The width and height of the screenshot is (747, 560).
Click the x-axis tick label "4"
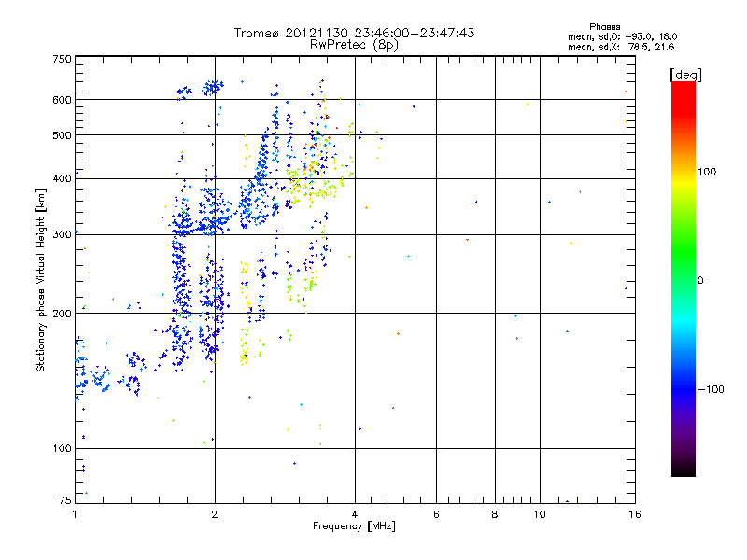click(x=355, y=514)
